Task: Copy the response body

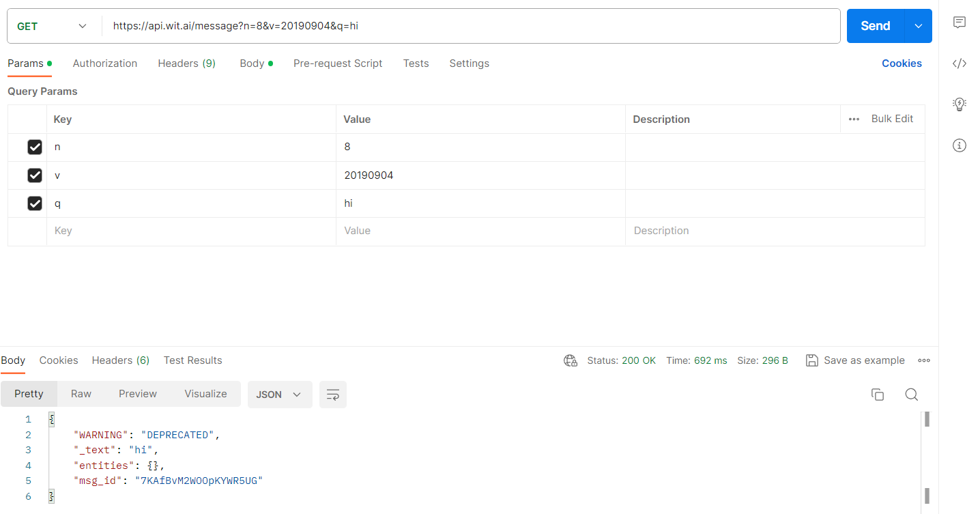Action: point(878,394)
